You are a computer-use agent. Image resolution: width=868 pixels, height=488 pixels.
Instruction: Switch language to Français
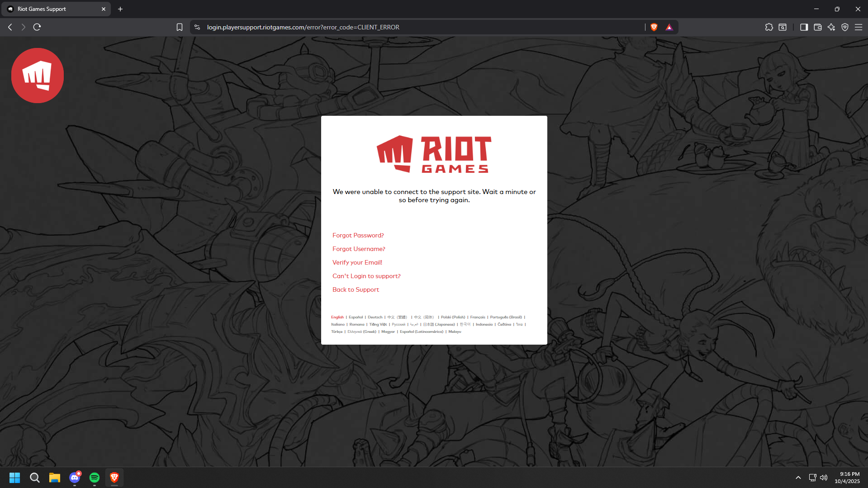478,317
